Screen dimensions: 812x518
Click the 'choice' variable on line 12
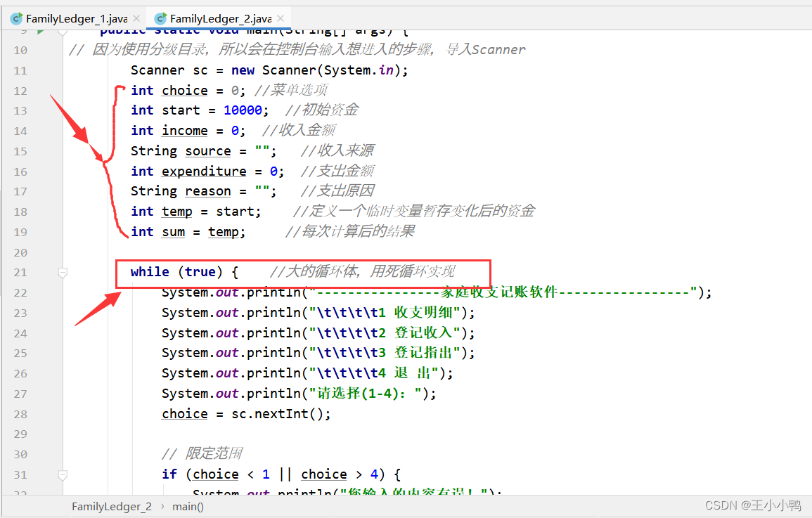(x=184, y=91)
